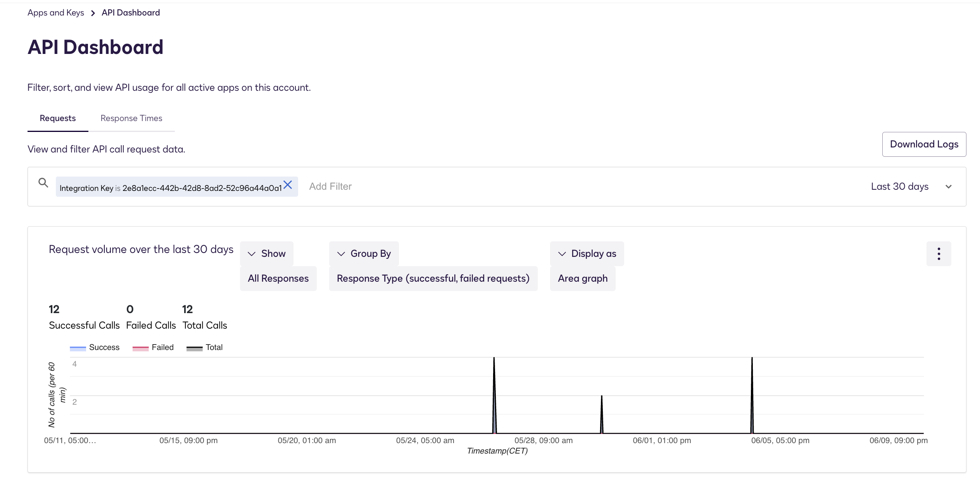
Task: Open the chart's three-dot options menu
Action: coord(939,254)
